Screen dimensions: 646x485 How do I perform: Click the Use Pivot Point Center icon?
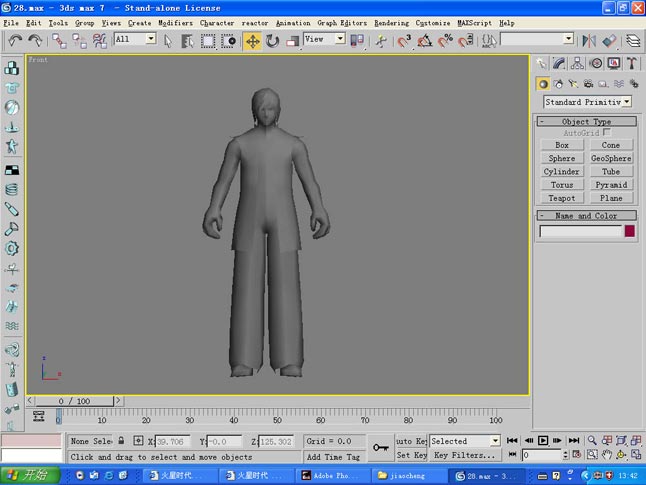[x=357, y=41]
